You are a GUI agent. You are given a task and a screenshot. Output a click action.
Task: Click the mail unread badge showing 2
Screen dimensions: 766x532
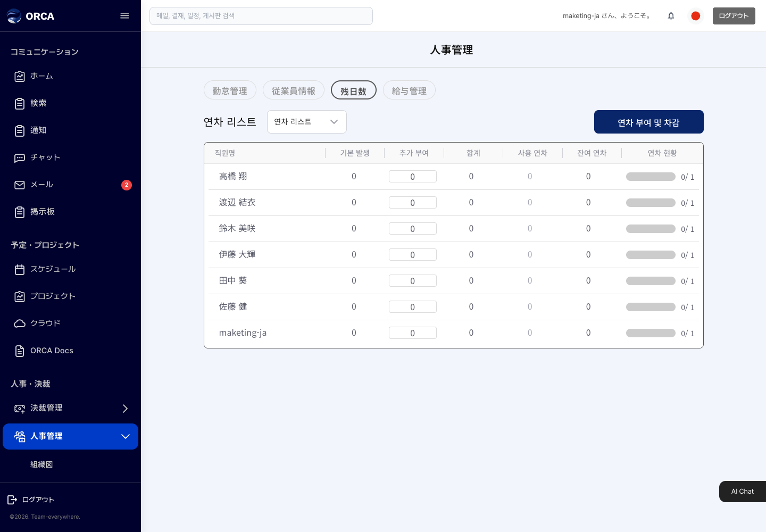[127, 185]
